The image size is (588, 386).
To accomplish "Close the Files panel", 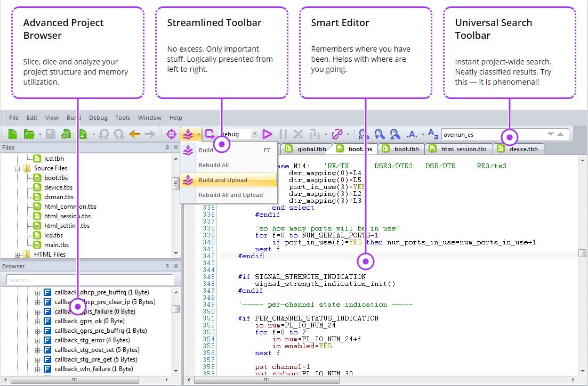I will (x=175, y=147).
